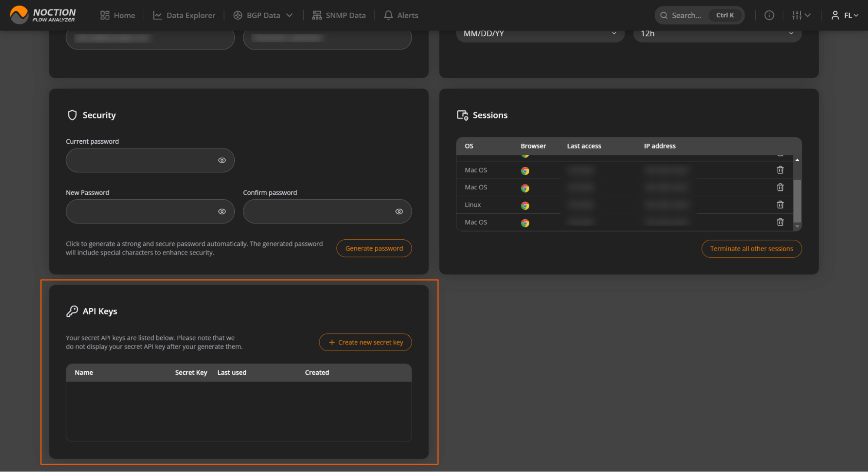Open the sliders settings dropdown
Viewport: 868px width, 472px height.
[801, 15]
